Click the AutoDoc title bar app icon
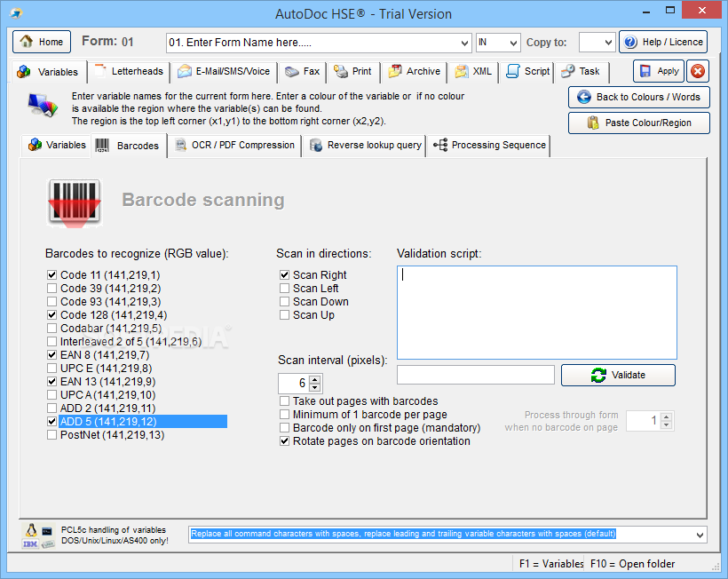The image size is (728, 579). (x=16, y=13)
